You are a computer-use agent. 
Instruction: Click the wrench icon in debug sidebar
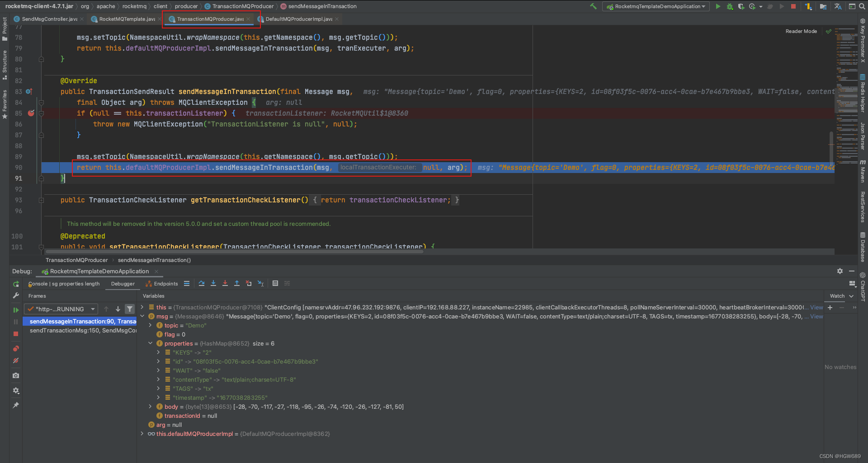click(x=16, y=295)
